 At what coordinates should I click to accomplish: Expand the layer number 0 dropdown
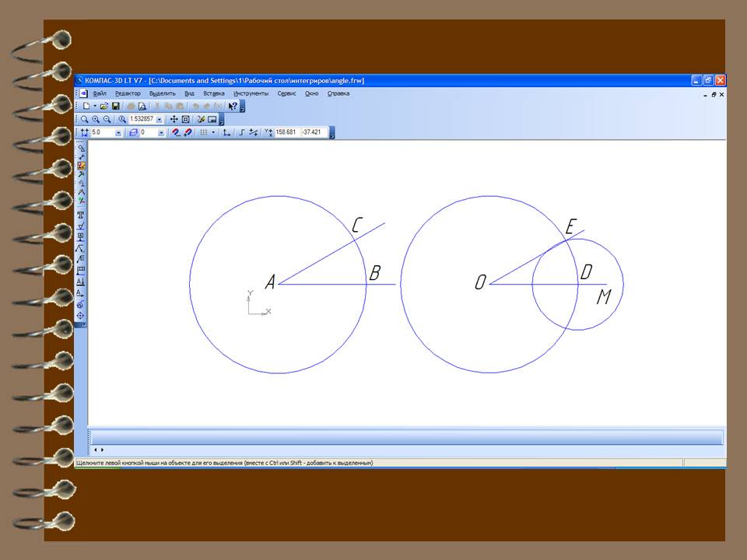162,133
